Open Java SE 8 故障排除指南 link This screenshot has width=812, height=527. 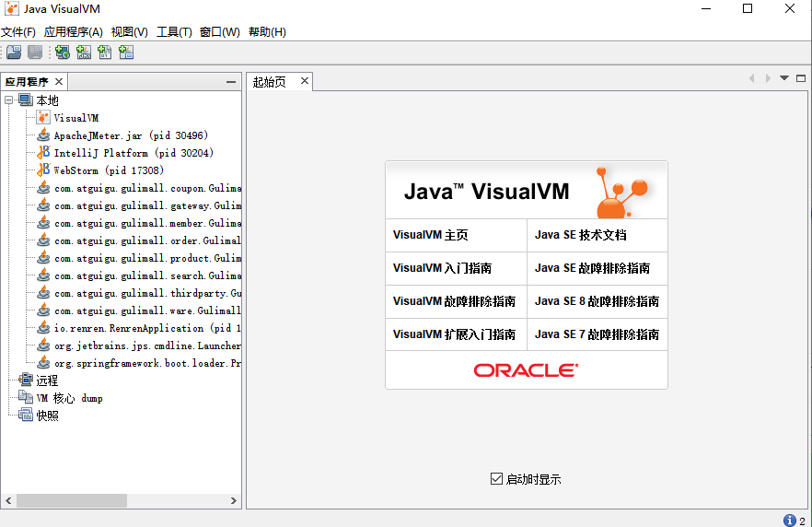point(597,301)
